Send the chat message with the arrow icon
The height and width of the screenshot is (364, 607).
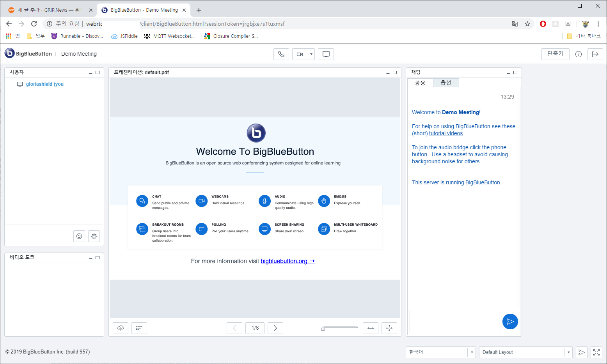510,321
